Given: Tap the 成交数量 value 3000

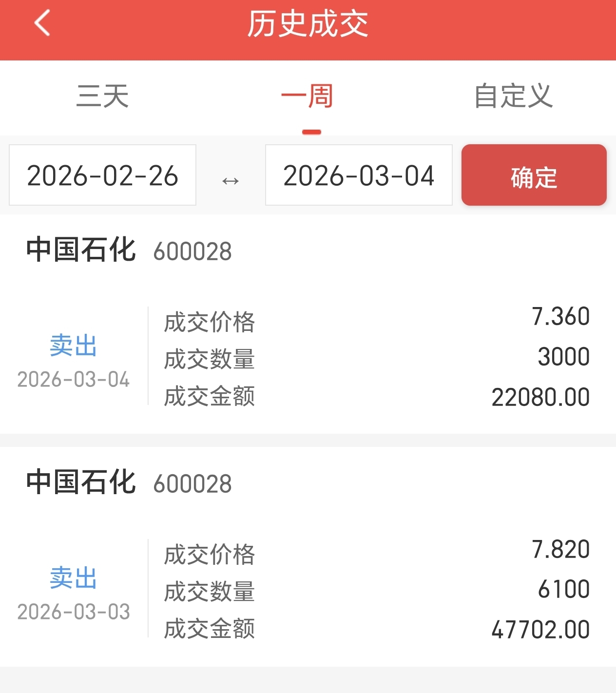Looking at the screenshot, I should point(564,357).
